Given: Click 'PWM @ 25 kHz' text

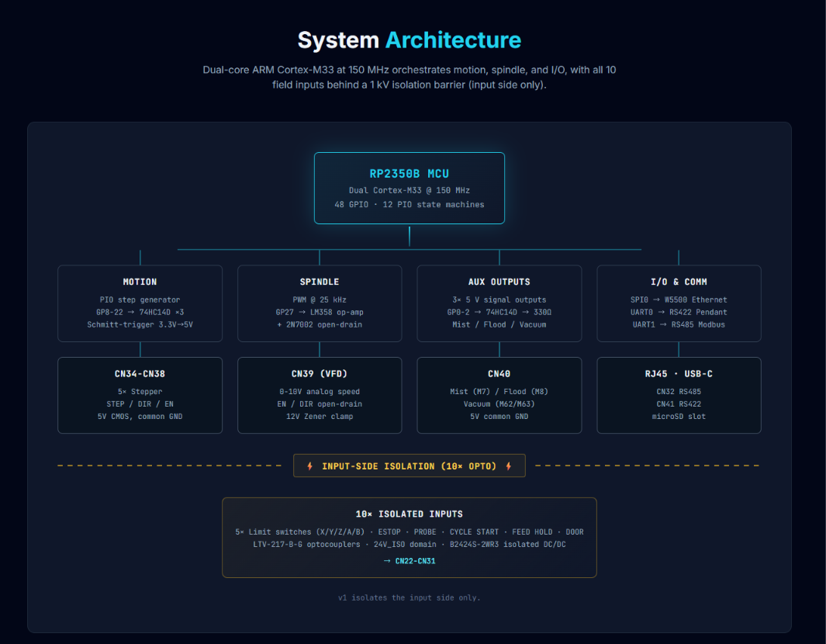Looking at the screenshot, I should 320,299.
